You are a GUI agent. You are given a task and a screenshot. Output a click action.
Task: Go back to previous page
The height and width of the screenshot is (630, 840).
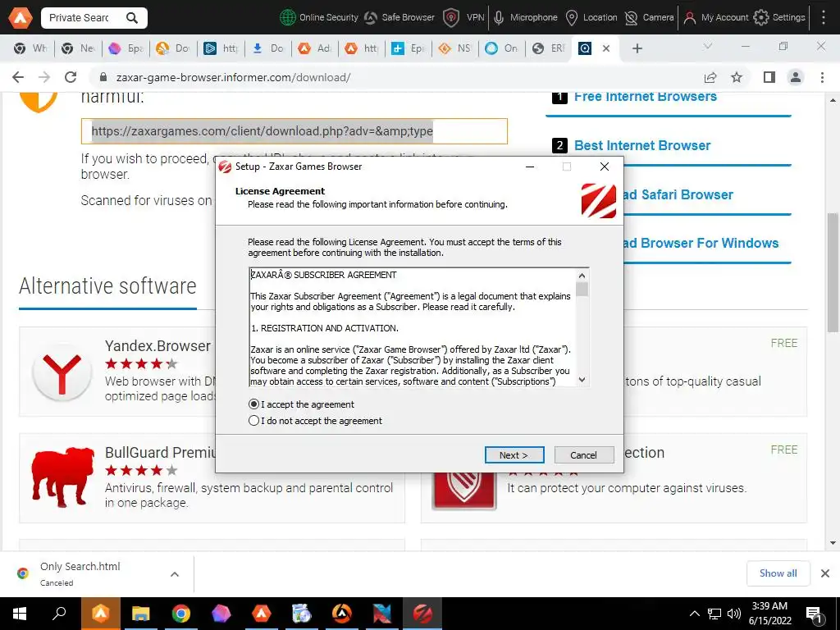coord(18,77)
